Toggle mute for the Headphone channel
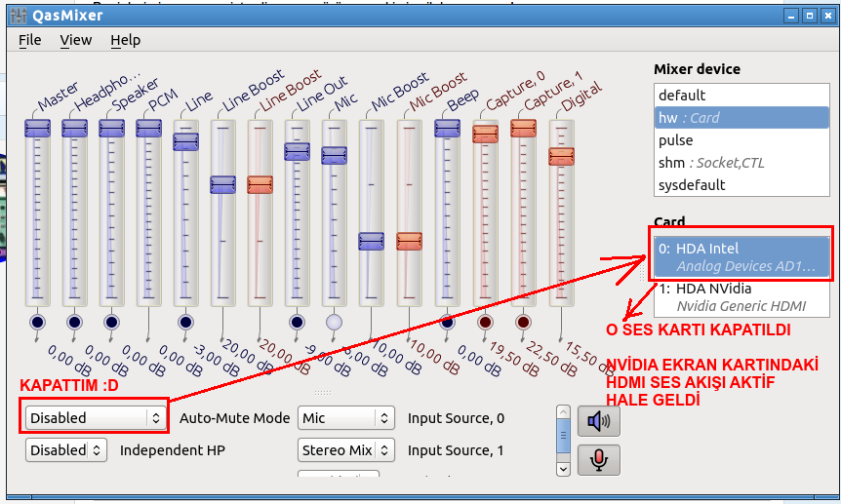This screenshot has height=504, width=841. [74, 323]
